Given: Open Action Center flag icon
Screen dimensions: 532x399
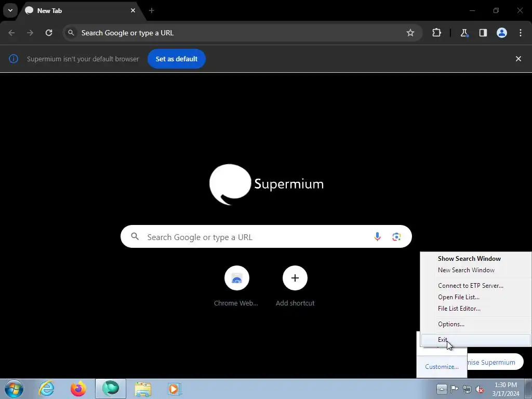Looking at the screenshot, I should point(454,389).
